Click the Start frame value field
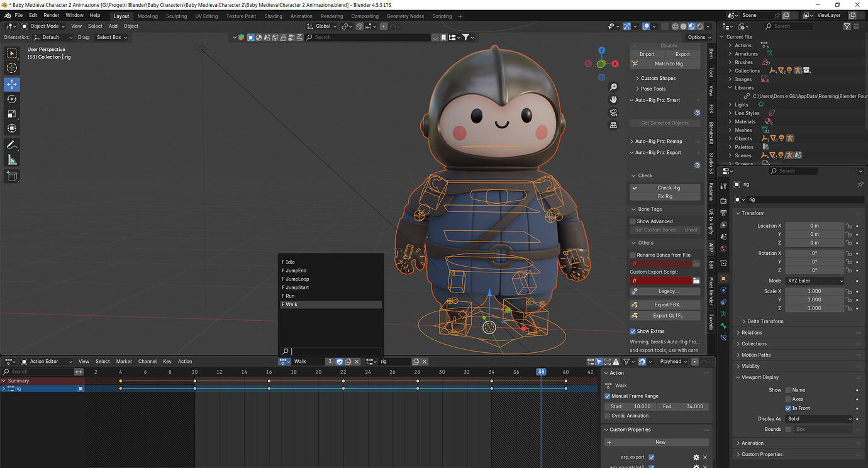 click(x=631, y=406)
